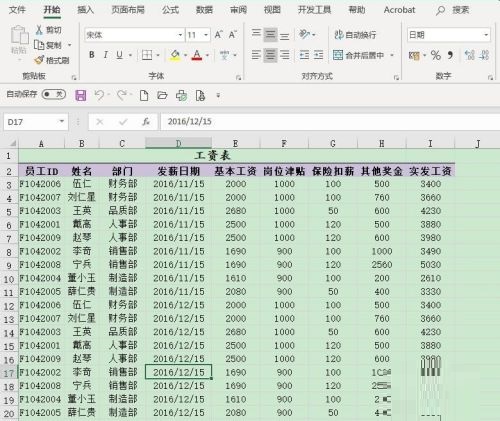Click the Undo arrow
Image resolution: width=500 pixels, height=421 pixels.
(x=99, y=95)
